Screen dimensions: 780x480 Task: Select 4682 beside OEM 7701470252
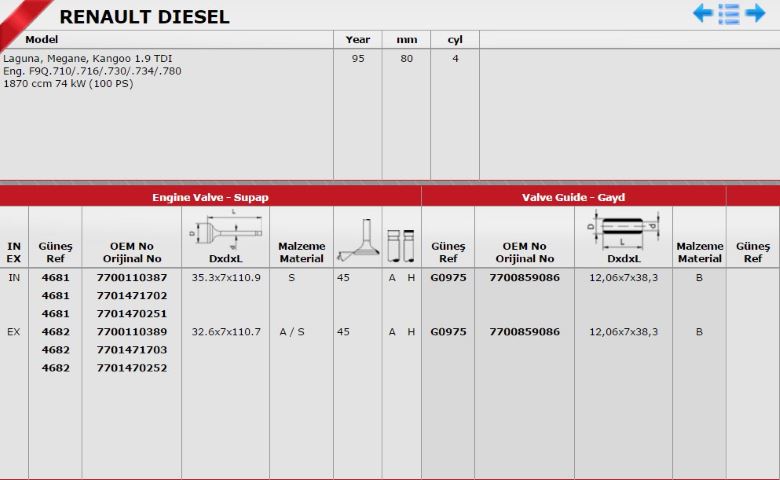point(55,368)
